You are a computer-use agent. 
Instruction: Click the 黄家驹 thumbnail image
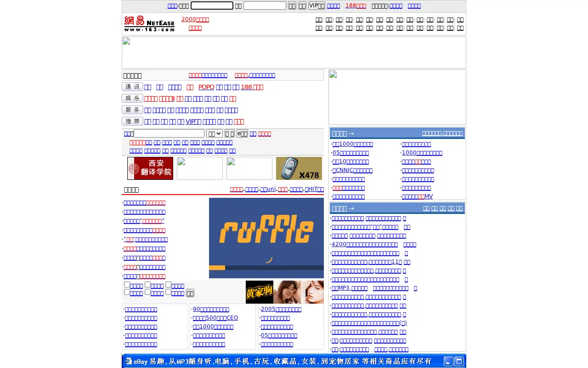tap(260, 292)
